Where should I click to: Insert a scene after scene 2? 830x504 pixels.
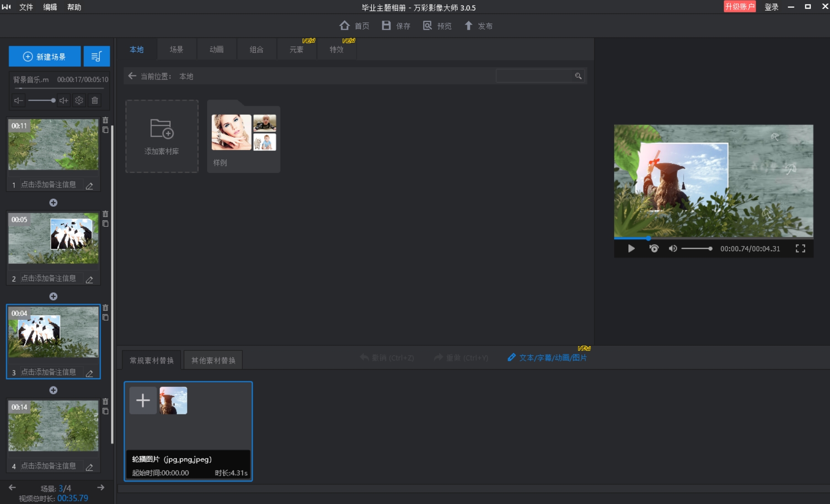[54, 296]
